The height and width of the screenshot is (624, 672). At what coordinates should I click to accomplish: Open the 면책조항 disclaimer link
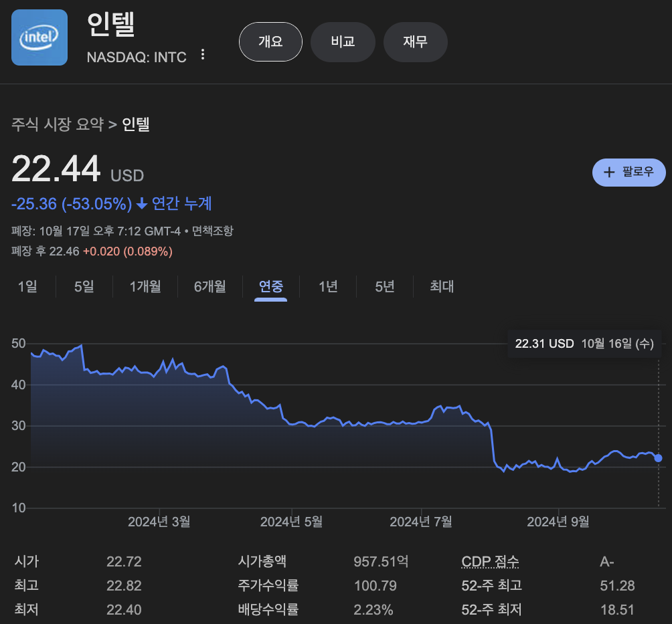(213, 231)
